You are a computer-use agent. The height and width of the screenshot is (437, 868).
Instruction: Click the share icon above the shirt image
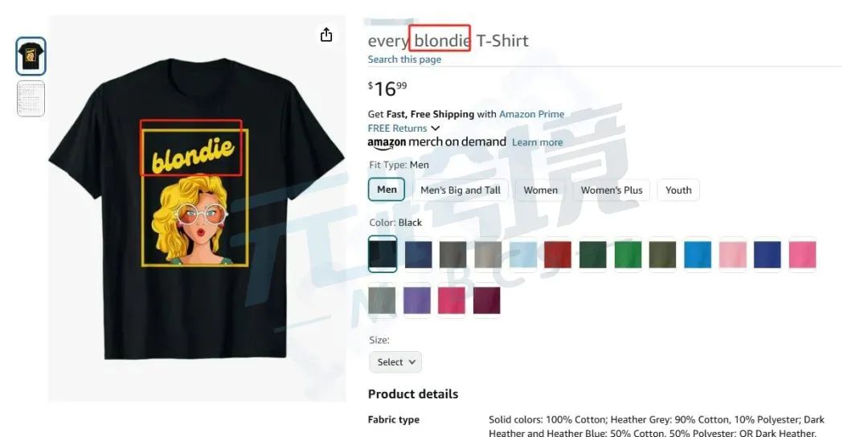coord(326,35)
